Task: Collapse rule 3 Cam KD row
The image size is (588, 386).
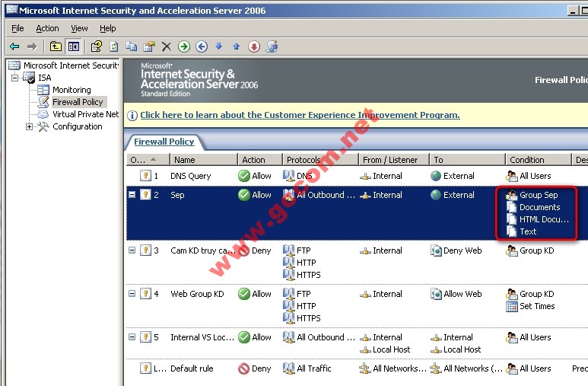Action: [x=132, y=250]
